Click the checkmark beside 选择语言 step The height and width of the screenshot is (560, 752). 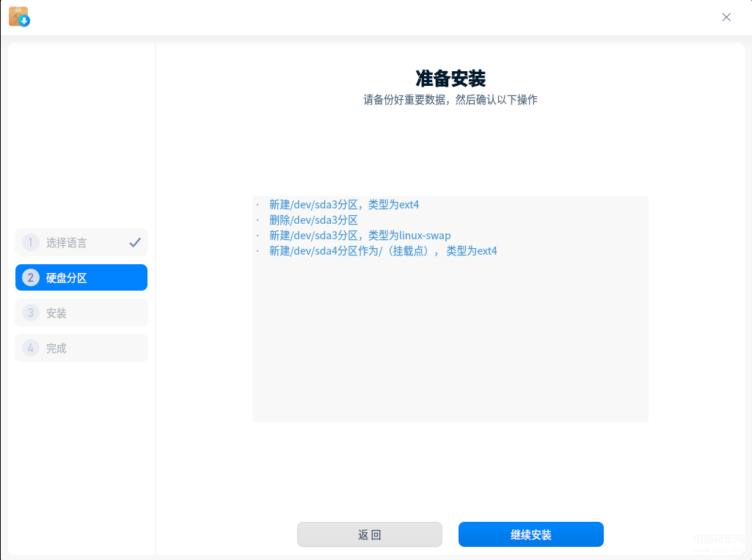(x=135, y=242)
